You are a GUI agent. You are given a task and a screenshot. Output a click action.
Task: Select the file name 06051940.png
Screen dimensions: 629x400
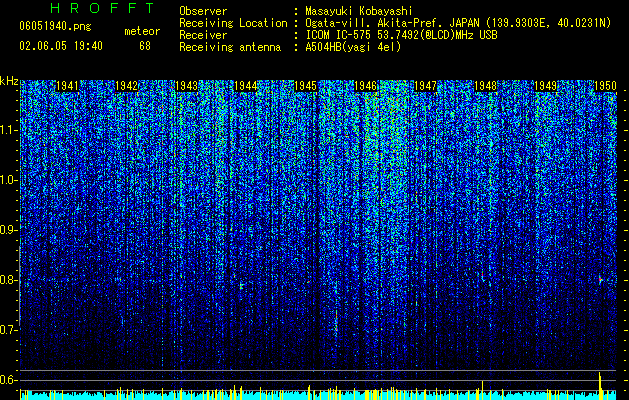pyautogui.click(x=55, y=27)
